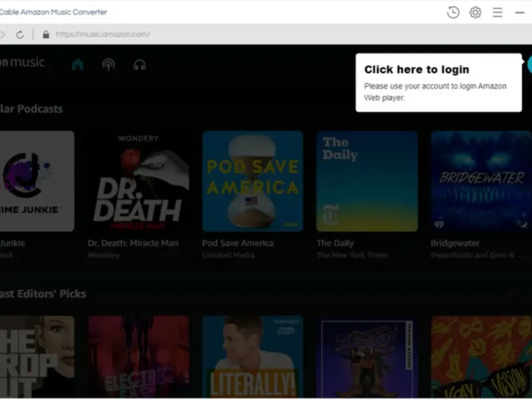Screen dimensions: 532x399
Task: Open the conversion history clock icon
Action: tap(453, 13)
